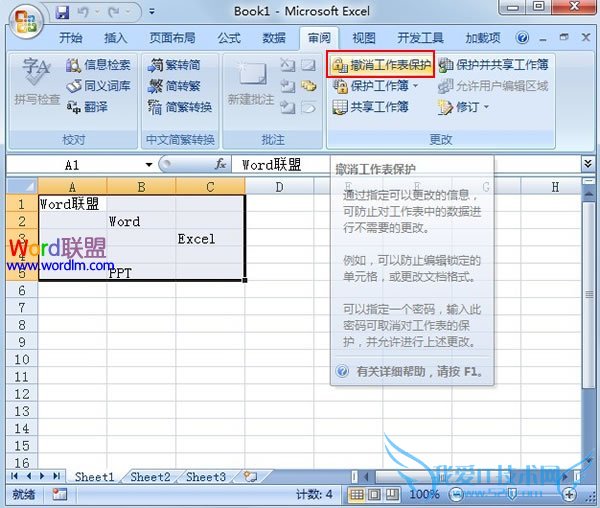
Task: Select column D header
Action: tap(279, 187)
